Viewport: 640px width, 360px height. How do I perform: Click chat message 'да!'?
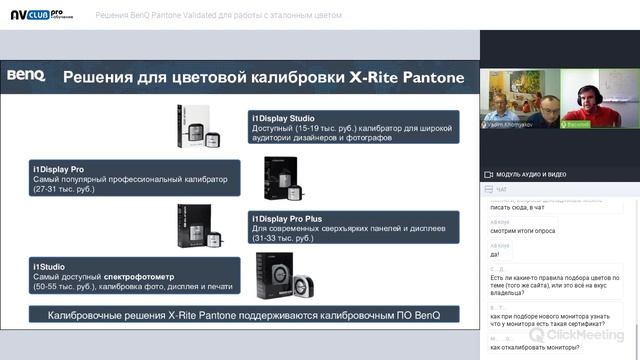[494, 254]
